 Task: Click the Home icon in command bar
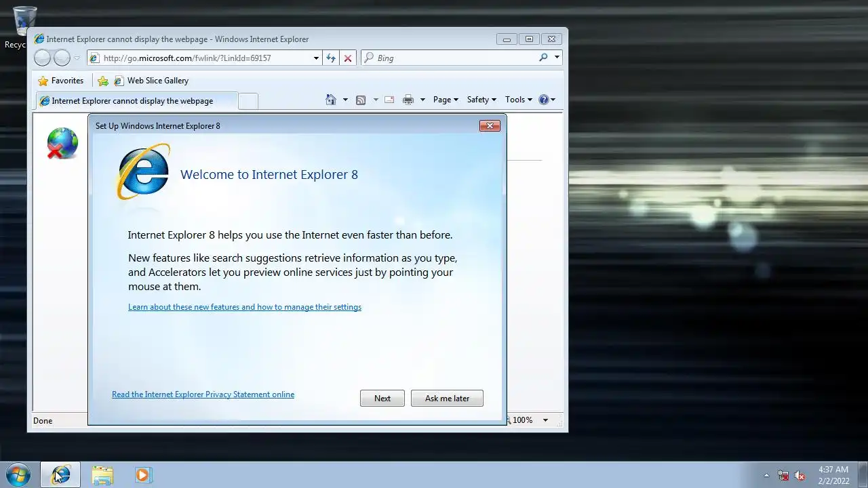pyautogui.click(x=331, y=100)
